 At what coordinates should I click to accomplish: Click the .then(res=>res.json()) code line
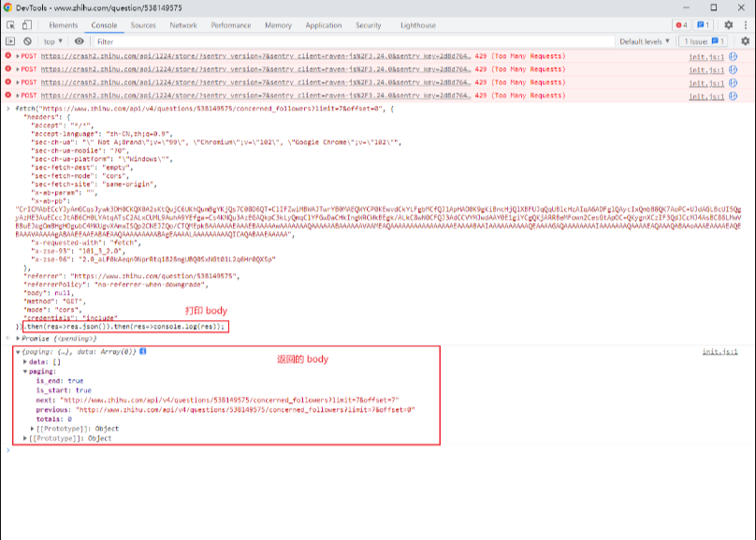125,327
